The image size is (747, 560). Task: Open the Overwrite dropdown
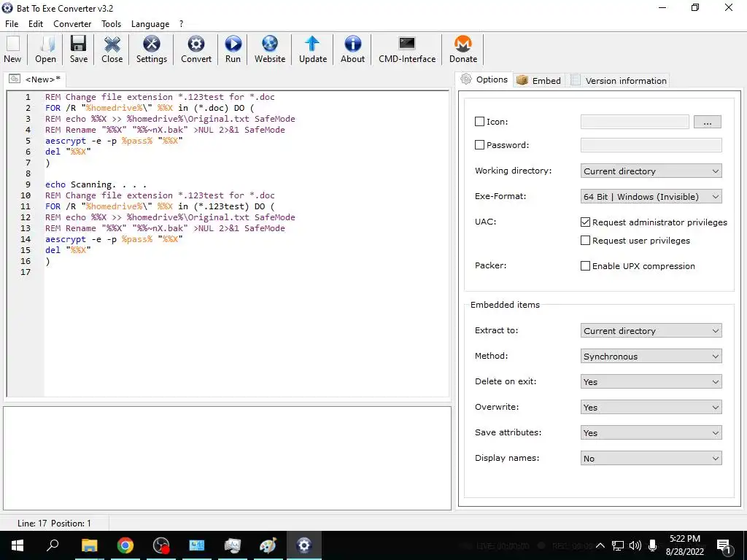tap(651, 407)
